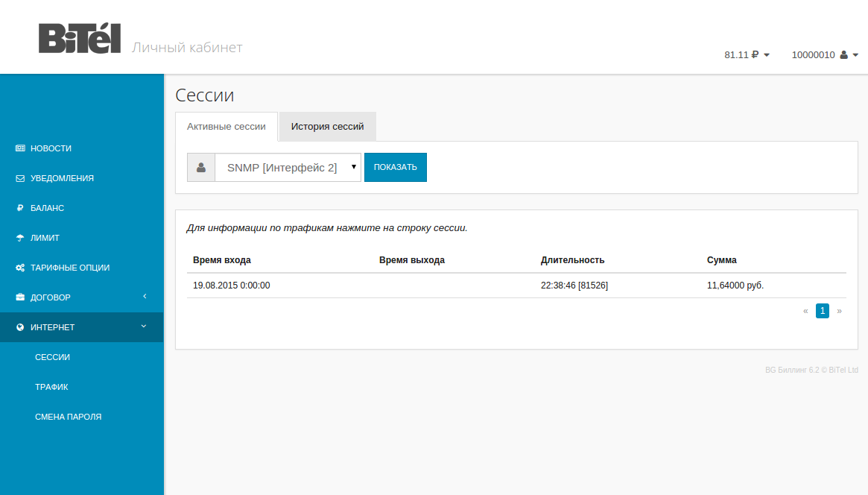The width and height of the screenshot is (868, 495).
Task: Click the gears icon beside Тарифные опции
Action: 20,268
